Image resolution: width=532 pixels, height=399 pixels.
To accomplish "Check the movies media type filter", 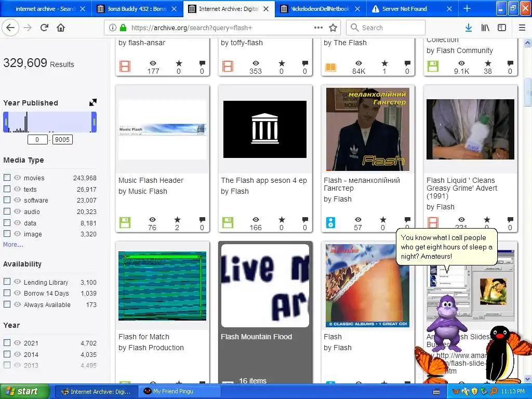I will [x=7, y=178].
